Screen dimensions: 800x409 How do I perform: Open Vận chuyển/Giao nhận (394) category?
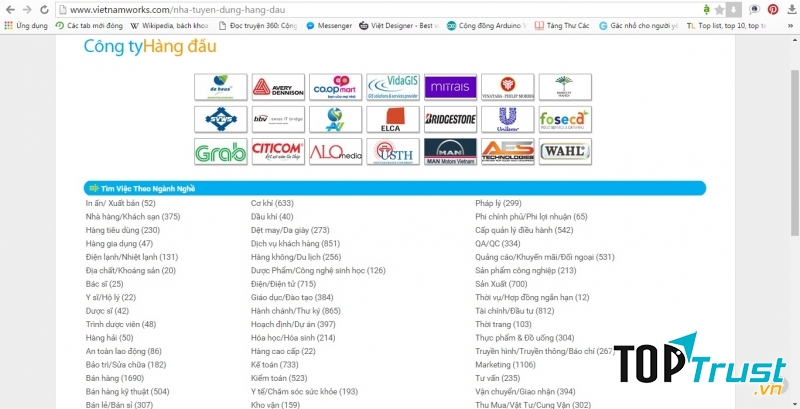525,392
